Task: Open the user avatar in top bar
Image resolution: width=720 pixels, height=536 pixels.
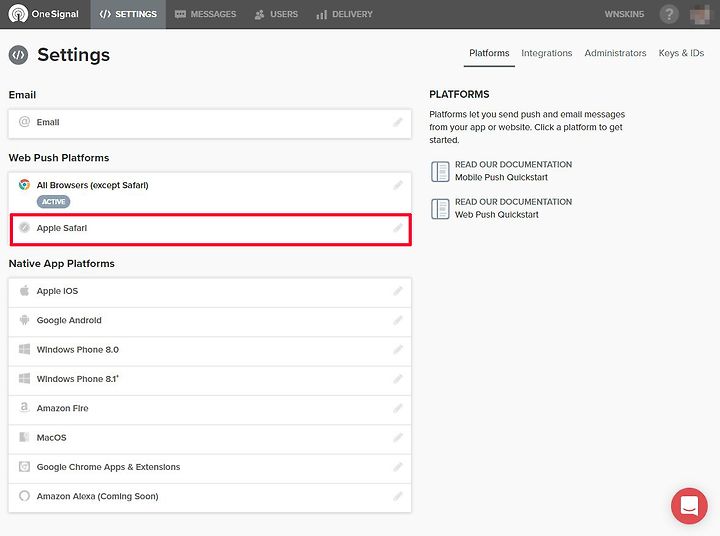Action: point(700,14)
